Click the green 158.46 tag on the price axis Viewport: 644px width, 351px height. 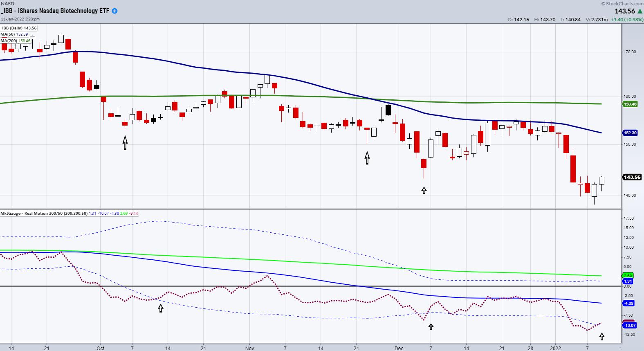tap(631, 104)
